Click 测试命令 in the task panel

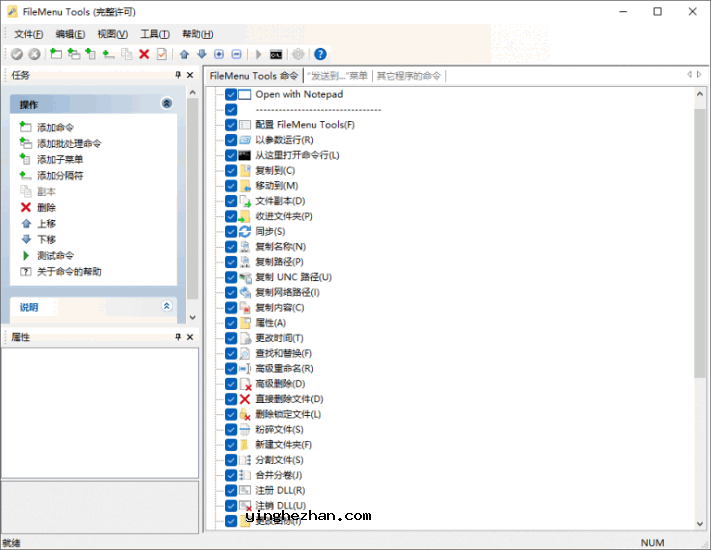point(55,256)
